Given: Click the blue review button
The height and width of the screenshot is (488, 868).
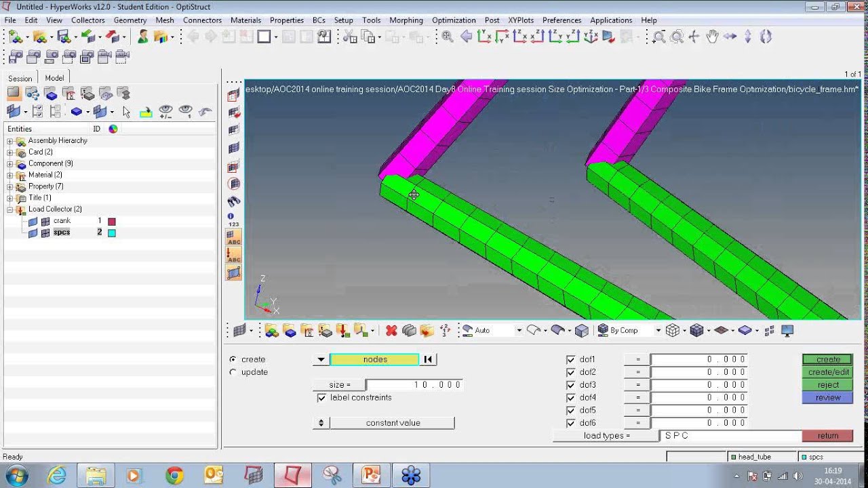Looking at the screenshot, I should (827, 398).
